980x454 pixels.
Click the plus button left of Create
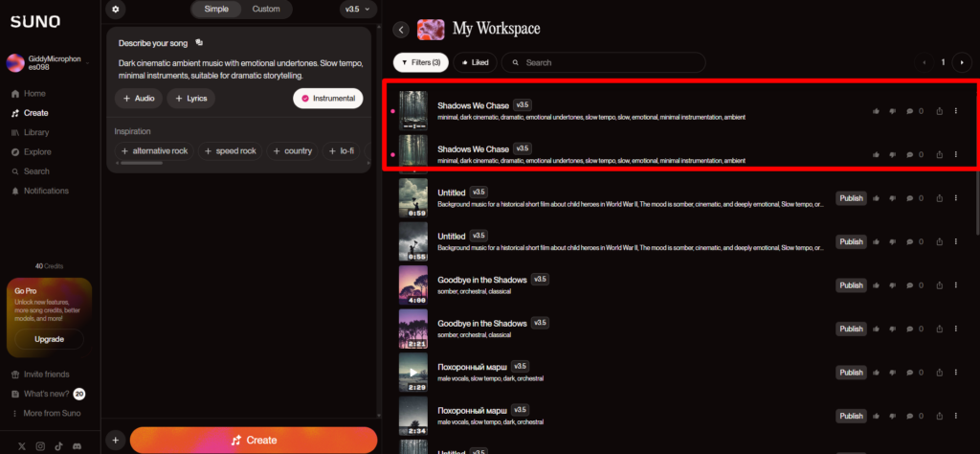[x=115, y=441]
